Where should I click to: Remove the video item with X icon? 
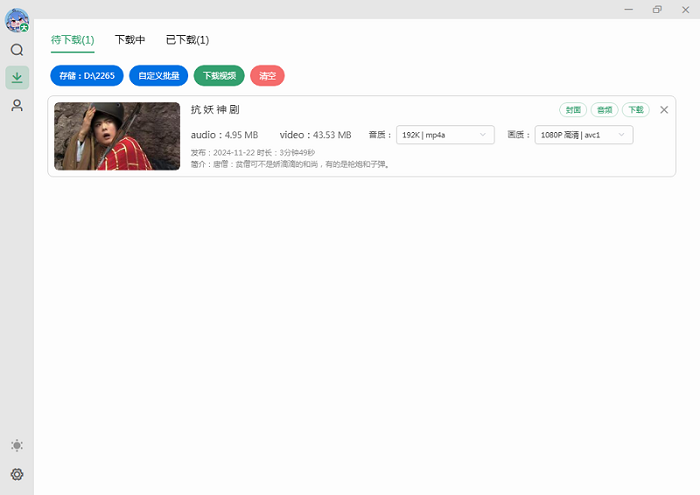[664, 110]
